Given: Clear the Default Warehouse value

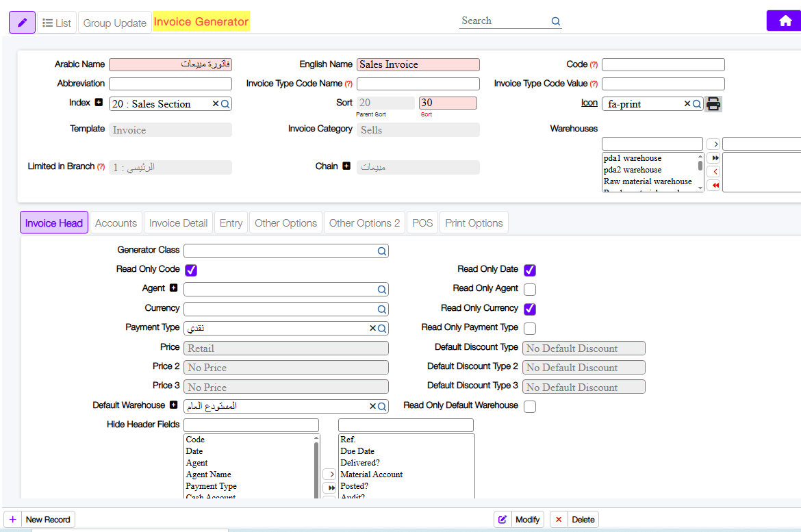Looking at the screenshot, I should pyautogui.click(x=372, y=406).
